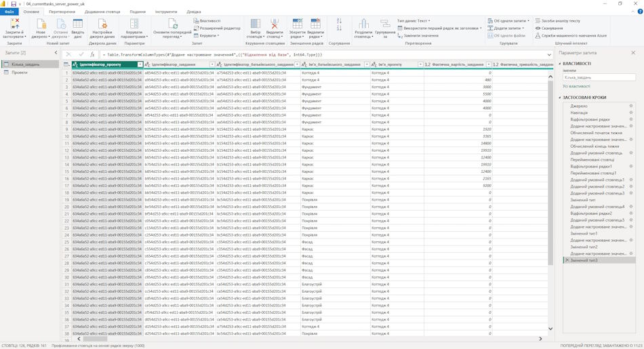Delete the Змінений тип3 step with X

pyautogui.click(x=567, y=260)
